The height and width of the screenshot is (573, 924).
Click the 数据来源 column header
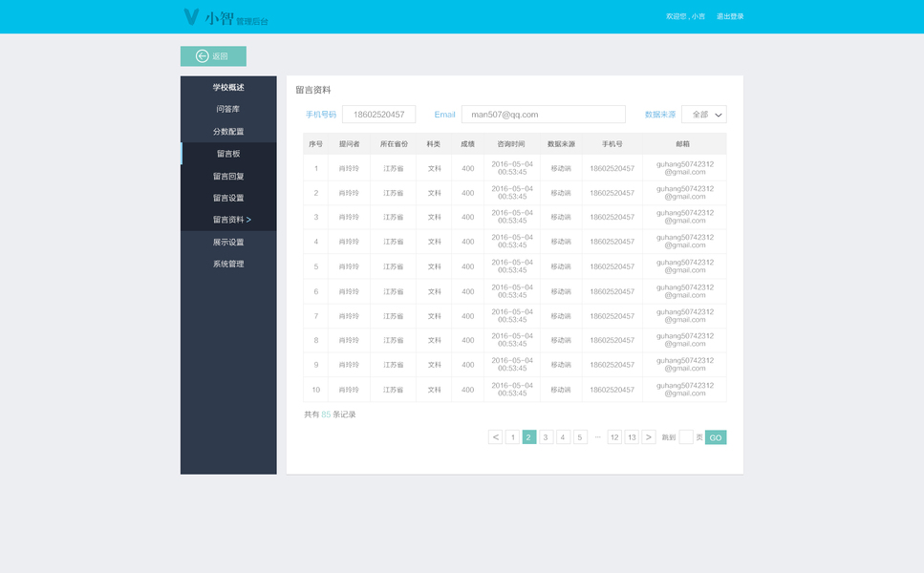561,143
